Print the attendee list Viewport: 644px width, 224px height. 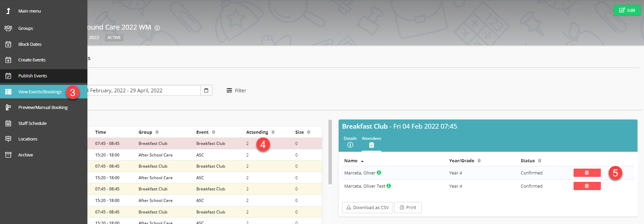pos(408,207)
